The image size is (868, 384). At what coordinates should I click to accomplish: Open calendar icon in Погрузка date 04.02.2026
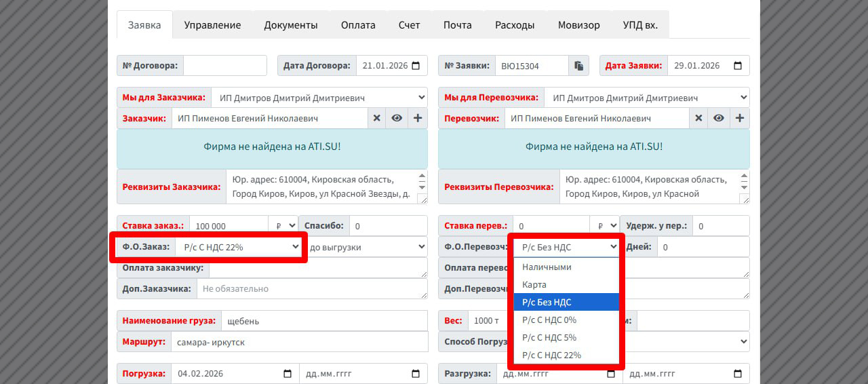tap(288, 374)
